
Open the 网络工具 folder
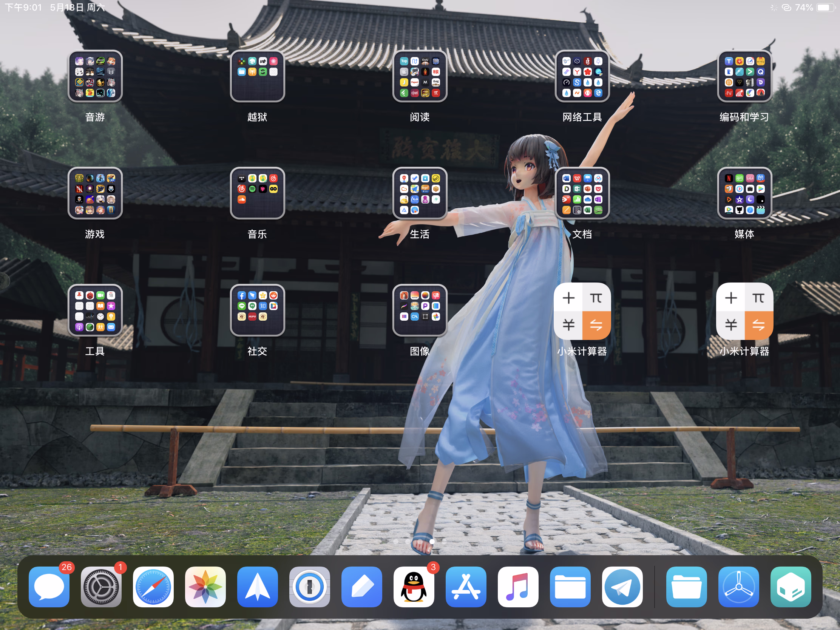582,76
